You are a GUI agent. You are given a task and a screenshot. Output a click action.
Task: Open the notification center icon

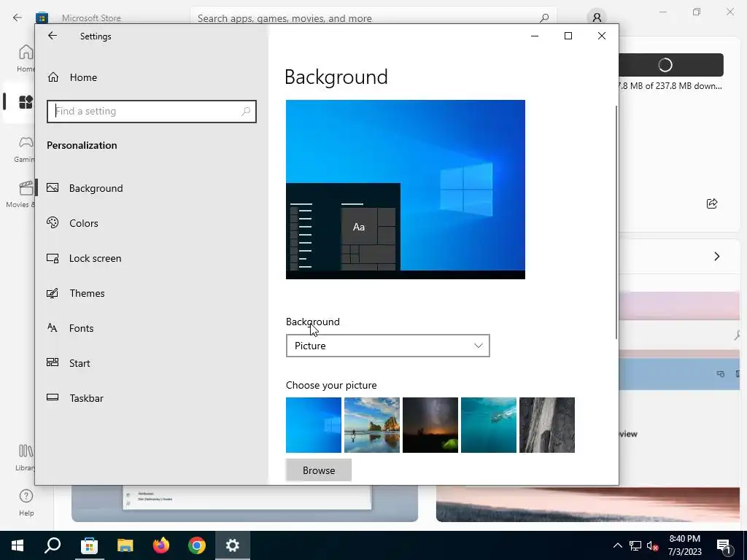coord(724,545)
